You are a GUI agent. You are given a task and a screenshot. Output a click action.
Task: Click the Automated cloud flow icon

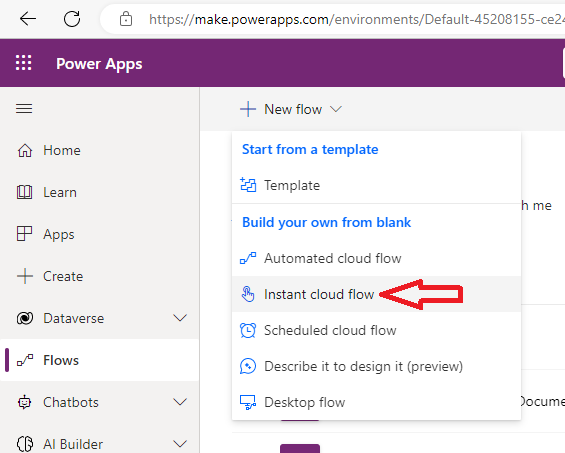(248, 258)
